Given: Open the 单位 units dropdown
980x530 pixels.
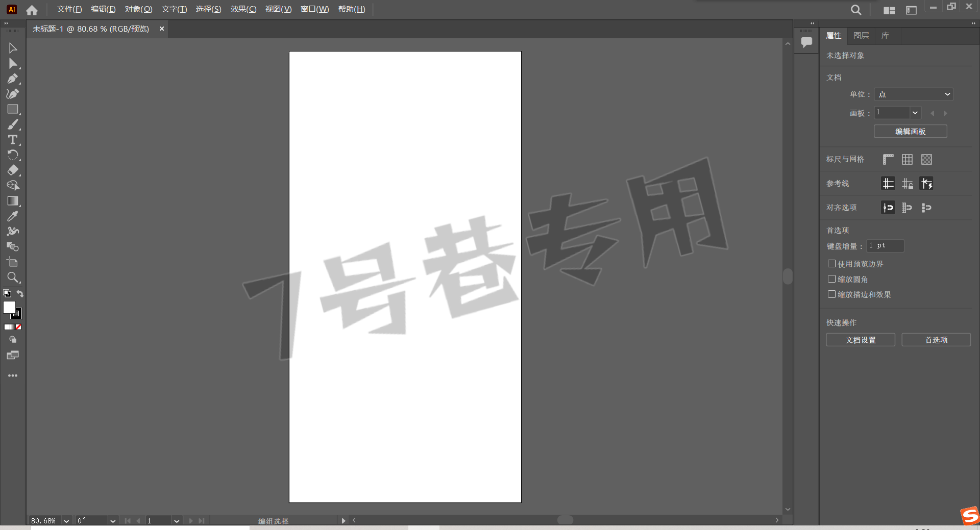Looking at the screenshot, I should [x=914, y=94].
